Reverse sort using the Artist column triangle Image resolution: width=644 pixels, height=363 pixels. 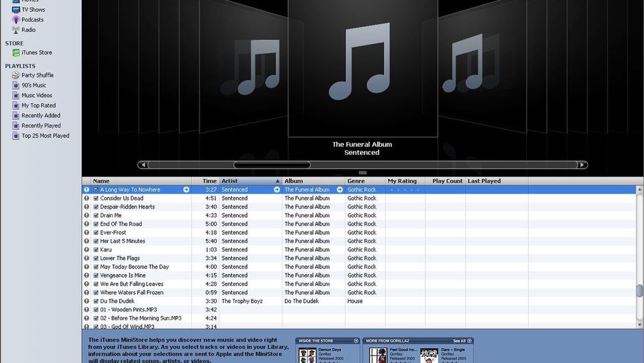[x=278, y=181]
